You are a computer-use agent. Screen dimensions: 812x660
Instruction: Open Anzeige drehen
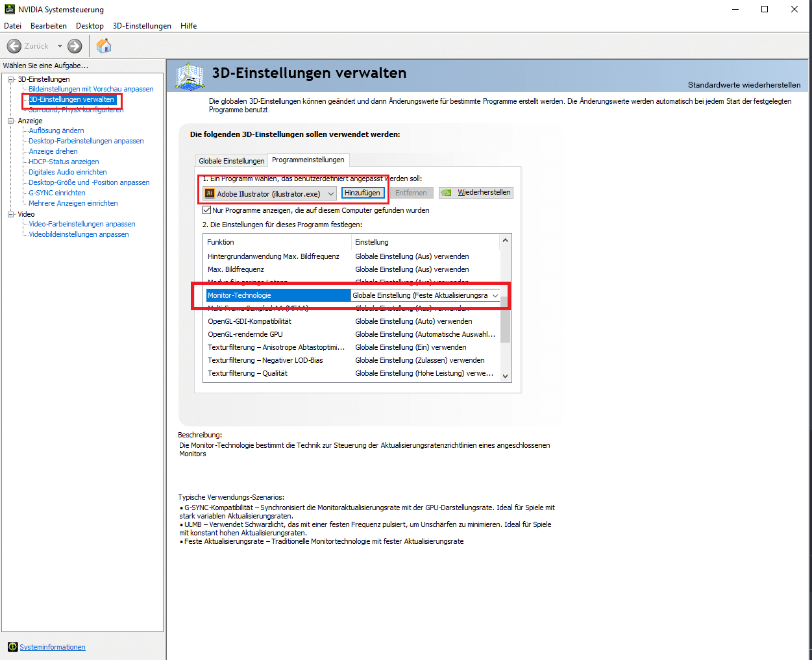coord(53,151)
